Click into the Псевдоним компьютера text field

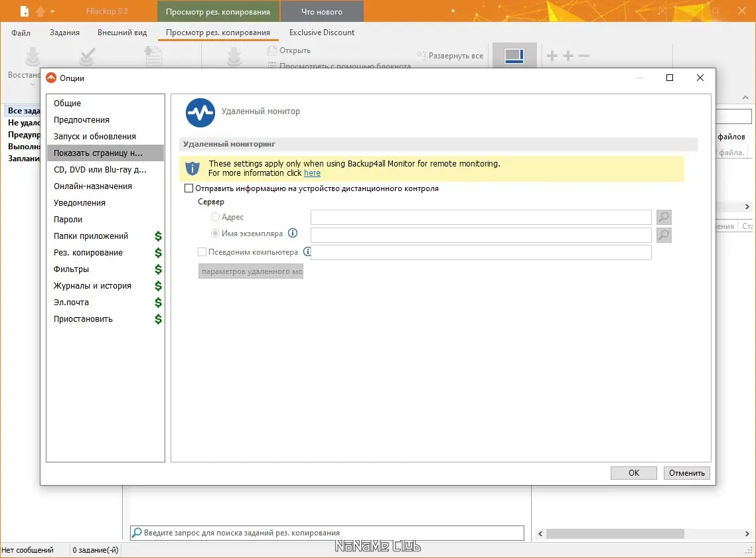click(481, 253)
